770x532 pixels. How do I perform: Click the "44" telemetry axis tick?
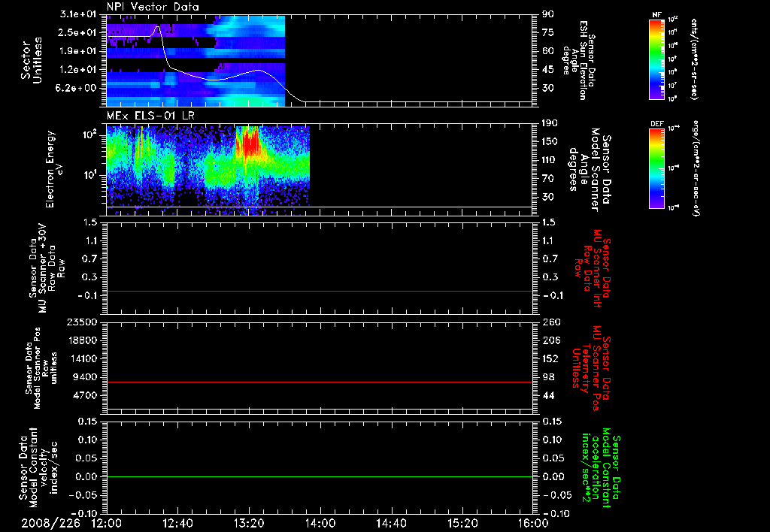[x=548, y=395]
